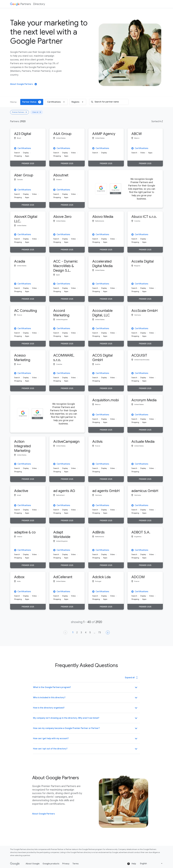Viewport: 173px width, 868px height.
Task: Click location pin on Abovo Media card
Action: [x=93, y=221]
